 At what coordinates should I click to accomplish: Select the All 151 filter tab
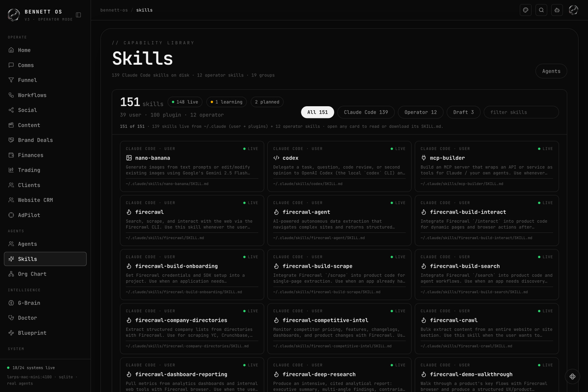click(318, 112)
